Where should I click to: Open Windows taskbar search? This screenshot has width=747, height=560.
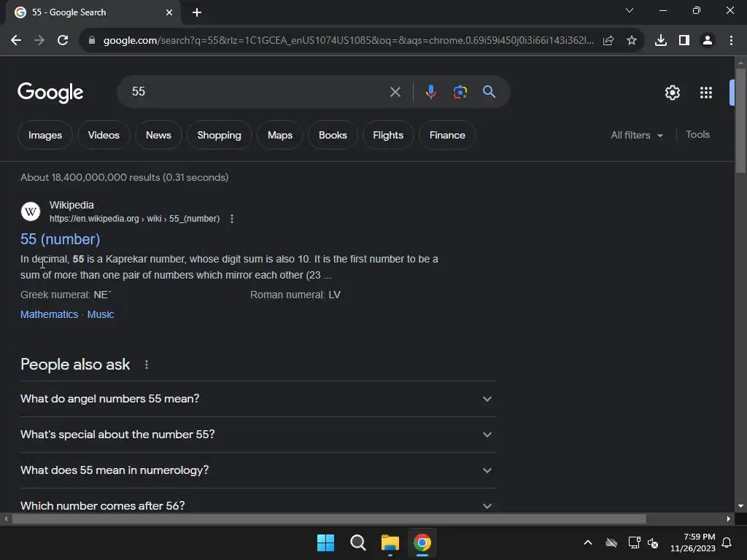pos(357,542)
